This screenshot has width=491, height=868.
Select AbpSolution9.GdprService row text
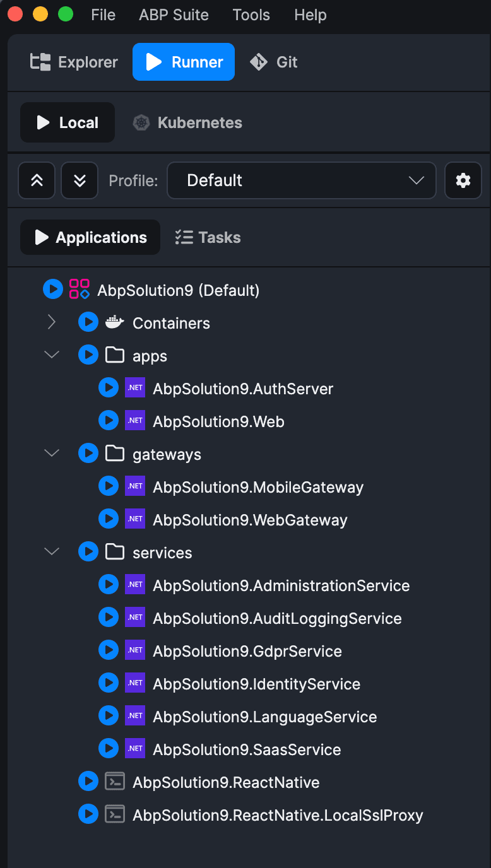(x=247, y=652)
